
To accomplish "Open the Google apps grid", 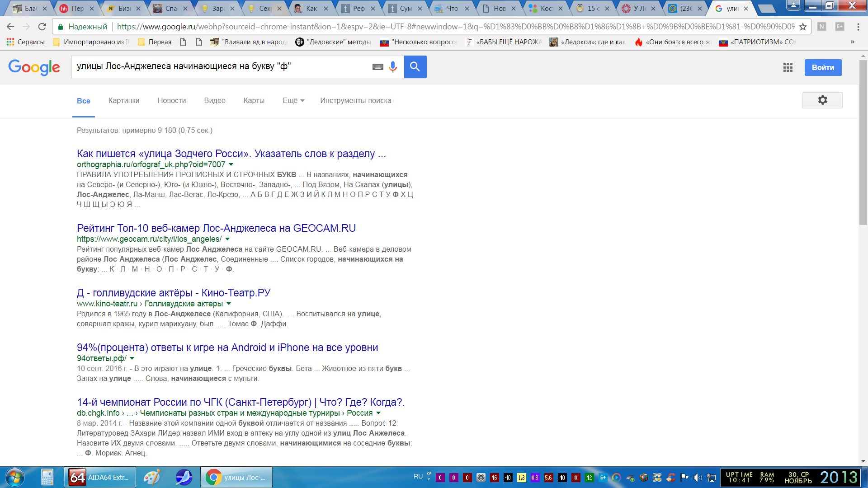I will [x=788, y=67].
